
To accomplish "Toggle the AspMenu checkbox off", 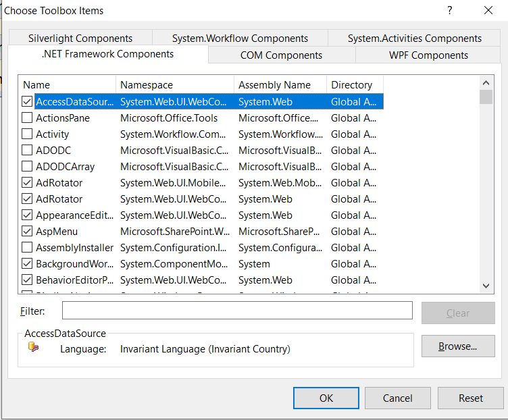I will [27, 231].
